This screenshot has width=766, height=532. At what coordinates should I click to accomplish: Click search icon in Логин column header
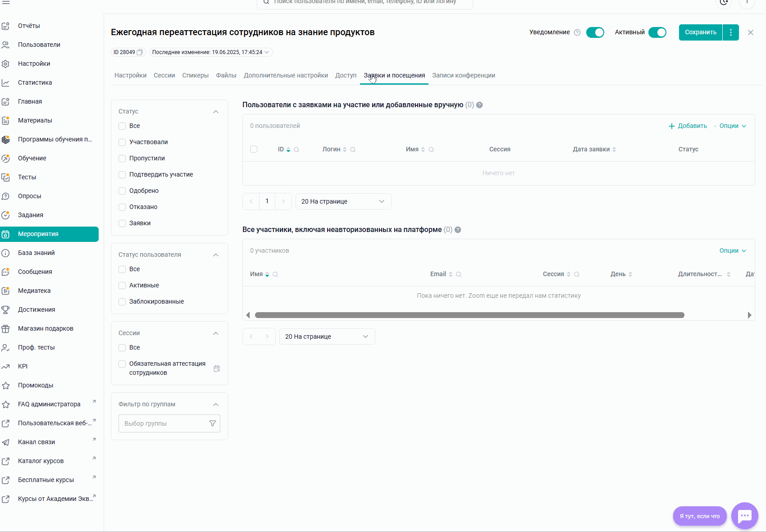[353, 150]
